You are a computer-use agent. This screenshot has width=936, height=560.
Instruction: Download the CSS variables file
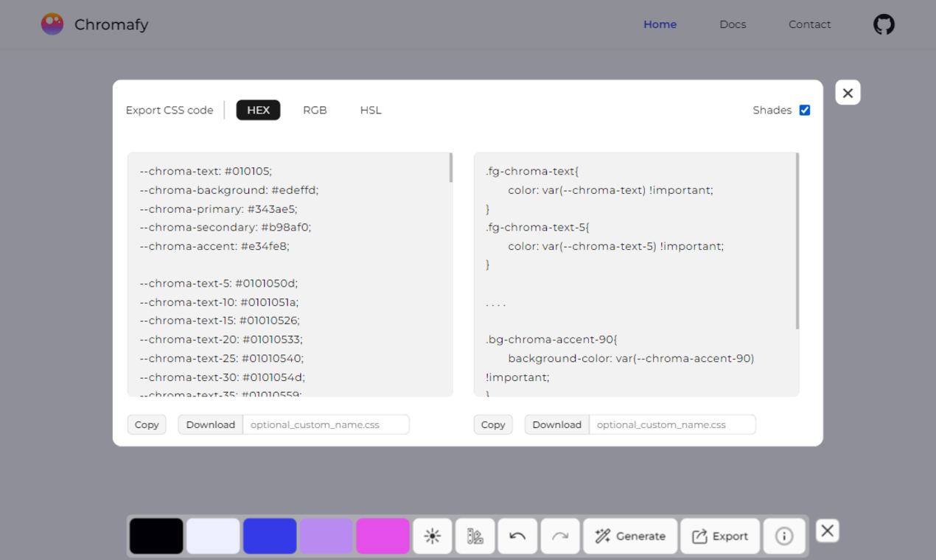[211, 424]
